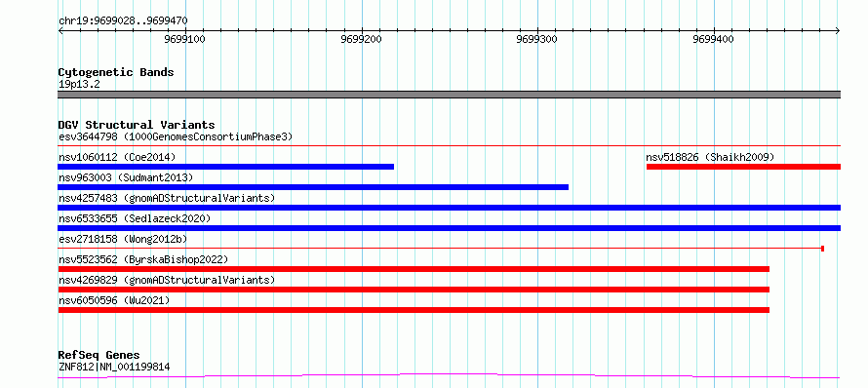Click the red nsv6050596 variant bar
This screenshot has height=388, width=868.
[x=414, y=310]
